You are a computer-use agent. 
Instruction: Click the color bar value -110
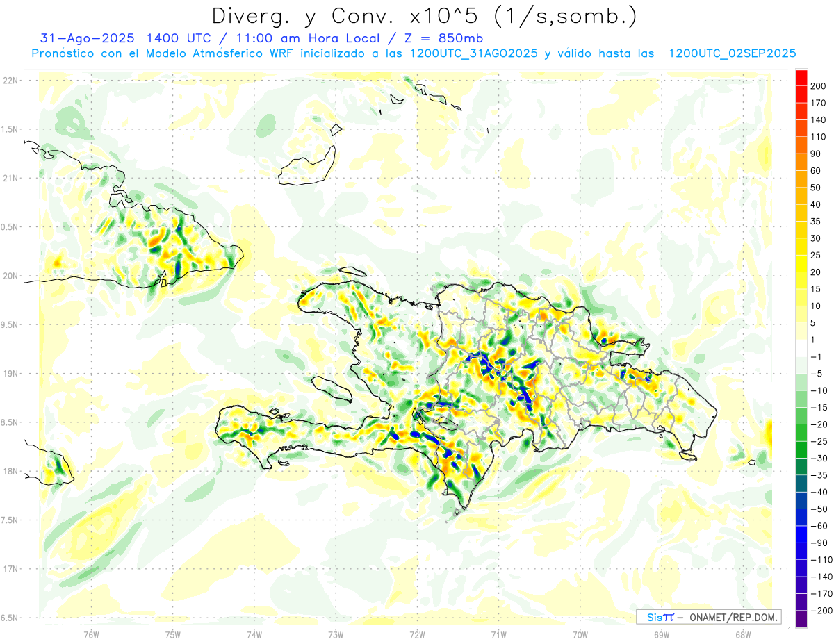tap(821, 560)
